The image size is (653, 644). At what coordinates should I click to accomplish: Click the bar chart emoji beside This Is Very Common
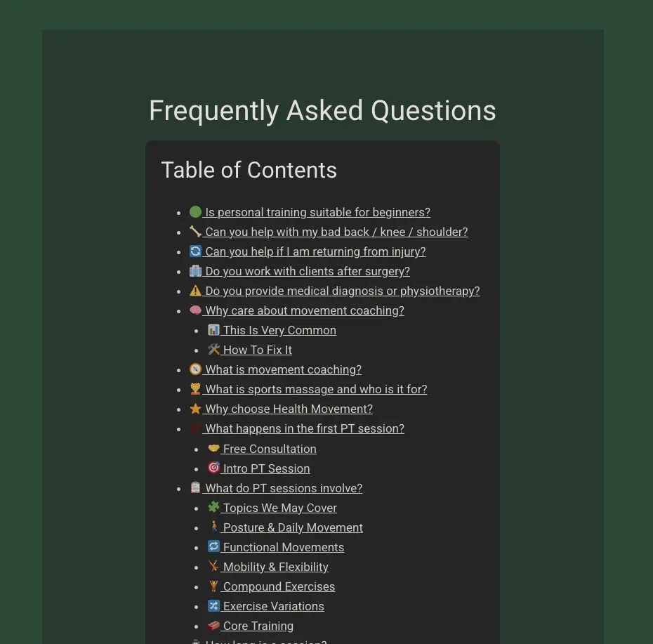coord(213,329)
